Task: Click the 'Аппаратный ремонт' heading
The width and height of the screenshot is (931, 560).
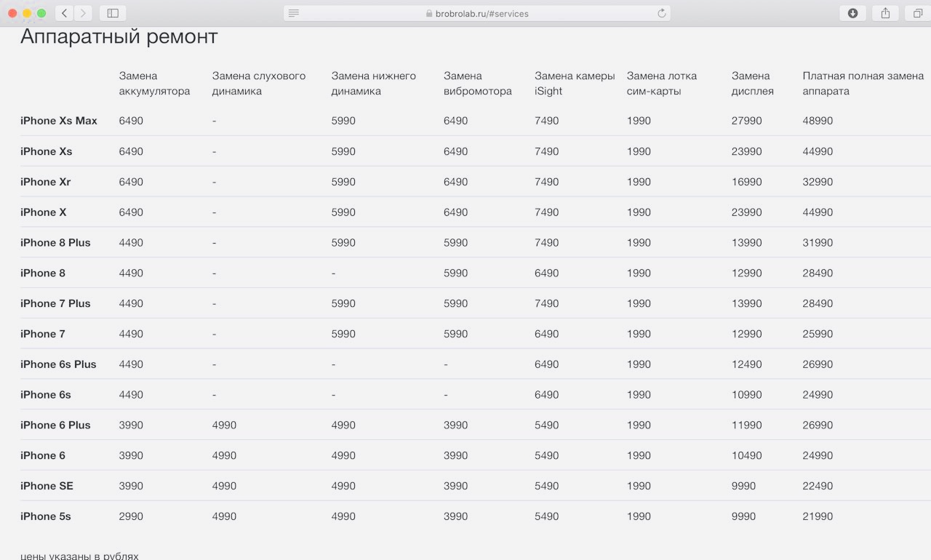Action: coord(119,36)
